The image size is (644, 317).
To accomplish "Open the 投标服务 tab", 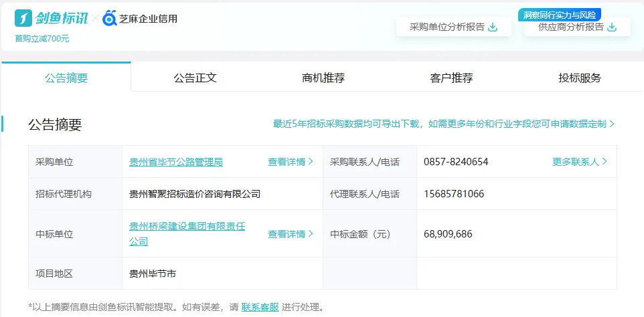I will coord(580,78).
